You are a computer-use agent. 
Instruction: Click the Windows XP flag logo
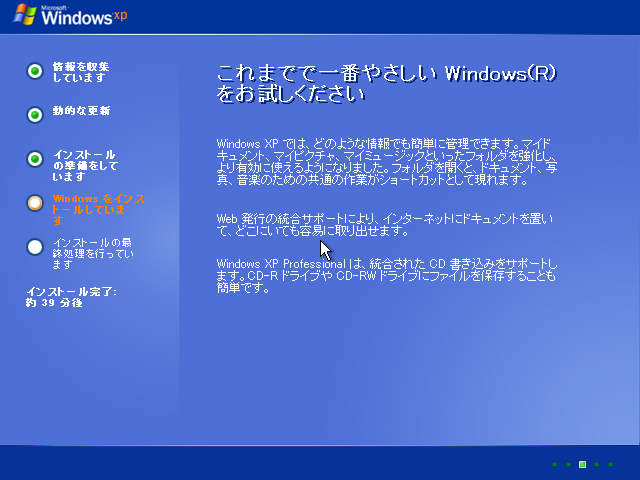pos(25,15)
